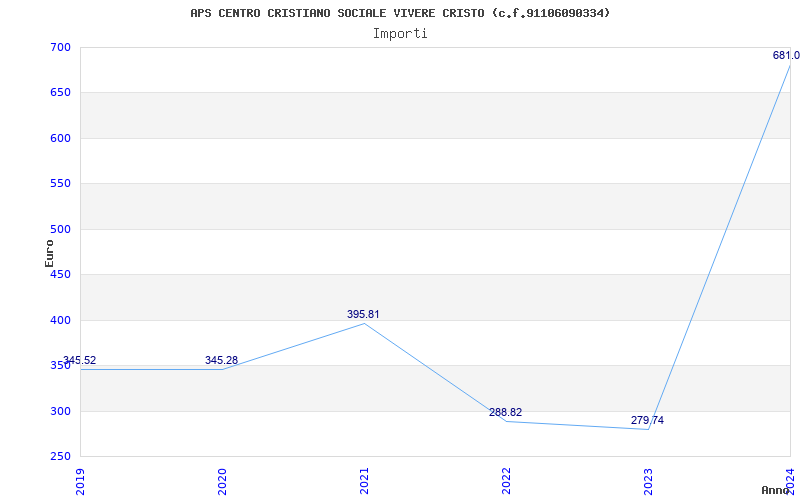The image size is (800, 500).
Task: Click the 400 y-axis tick
Action: pos(60,321)
